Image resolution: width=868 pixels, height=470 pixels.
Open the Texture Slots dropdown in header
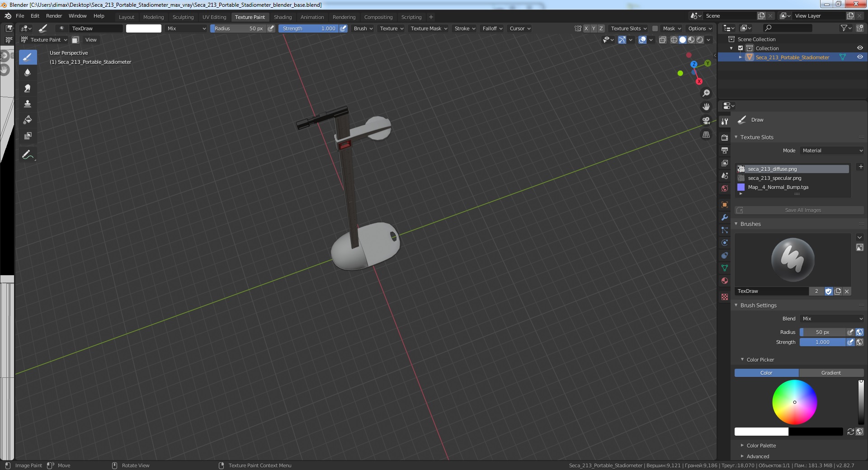click(629, 28)
